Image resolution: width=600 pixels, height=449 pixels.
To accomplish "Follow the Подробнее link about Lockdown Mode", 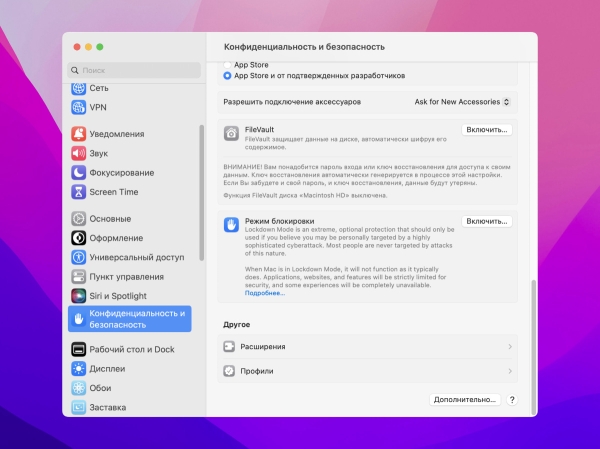I will tap(265, 293).
